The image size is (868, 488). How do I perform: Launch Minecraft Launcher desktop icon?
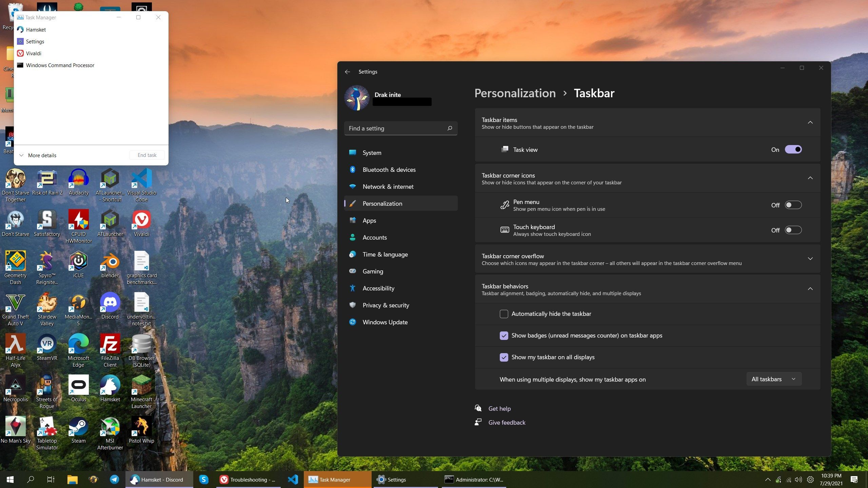tap(141, 392)
